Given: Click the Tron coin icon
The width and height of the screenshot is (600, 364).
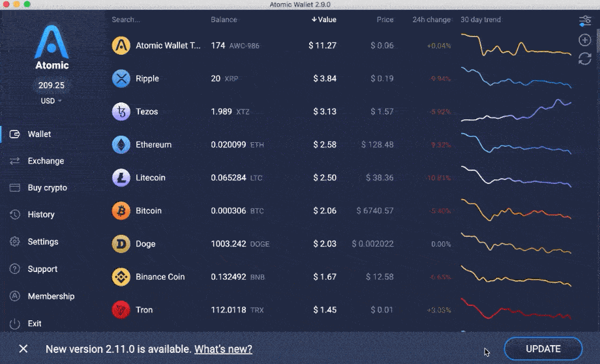Looking at the screenshot, I should 121,310.
